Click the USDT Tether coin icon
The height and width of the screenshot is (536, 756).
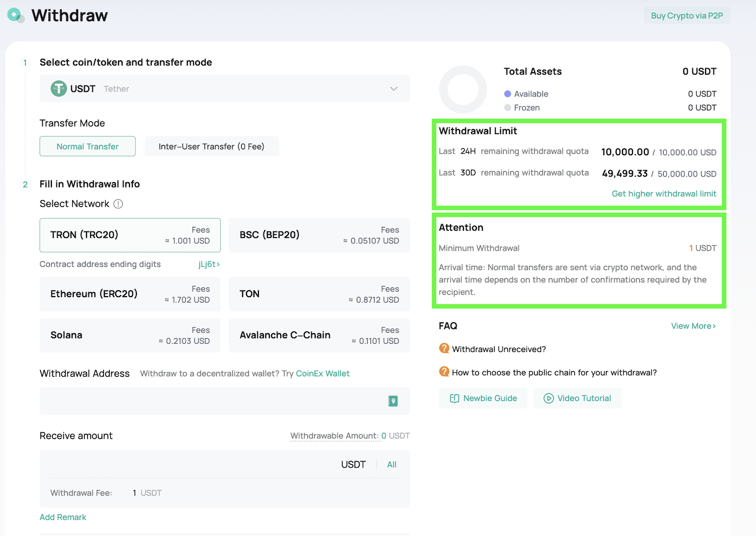pyautogui.click(x=59, y=89)
